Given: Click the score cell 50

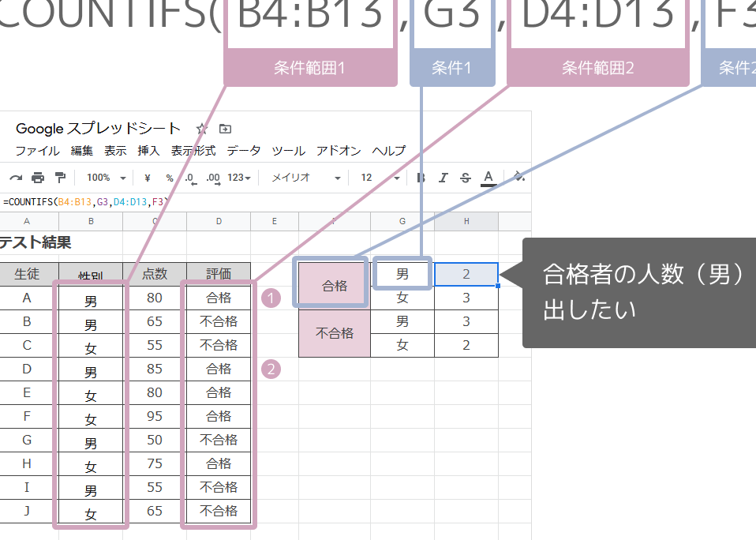Looking at the screenshot, I should [x=155, y=441].
